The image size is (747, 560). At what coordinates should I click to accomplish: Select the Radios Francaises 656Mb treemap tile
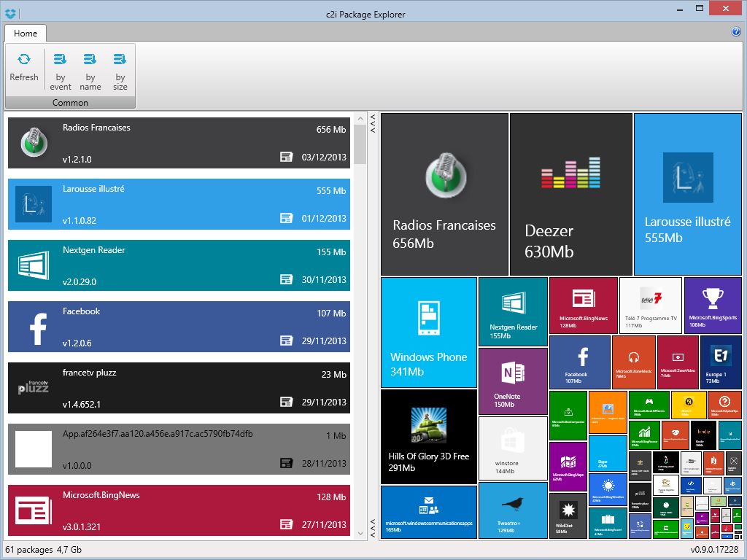(444, 194)
